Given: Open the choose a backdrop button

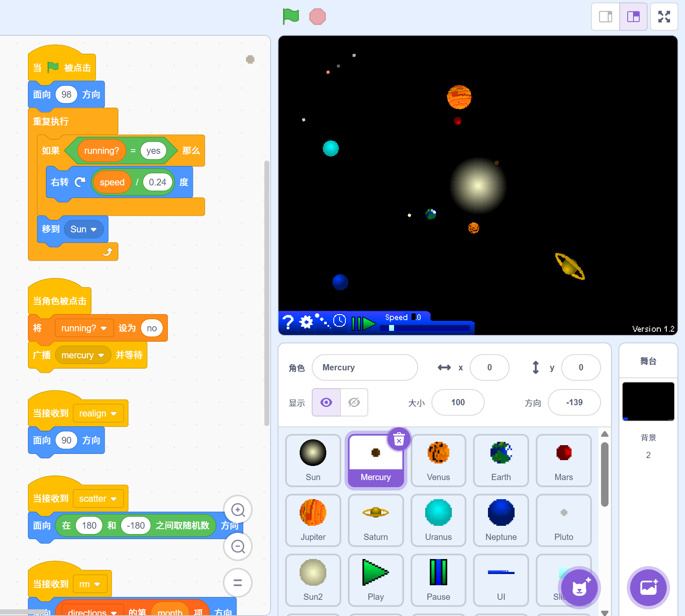Looking at the screenshot, I should 648,588.
